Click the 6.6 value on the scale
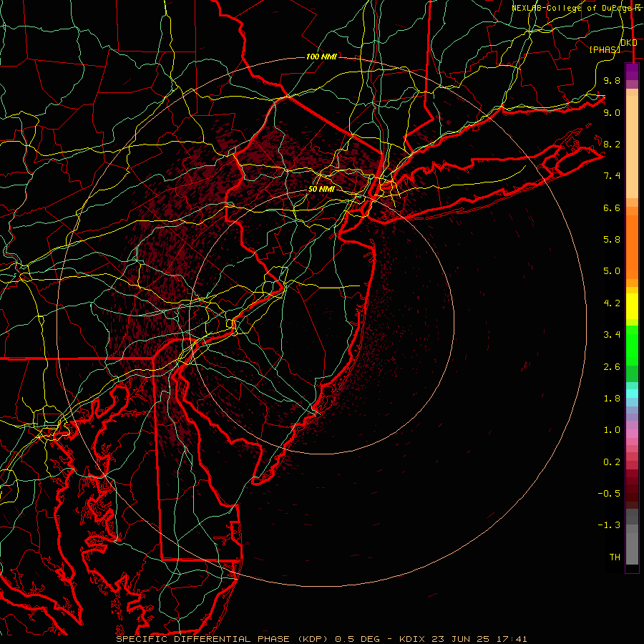Image resolution: width=644 pixels, height=644 pixels. (612, 208)
